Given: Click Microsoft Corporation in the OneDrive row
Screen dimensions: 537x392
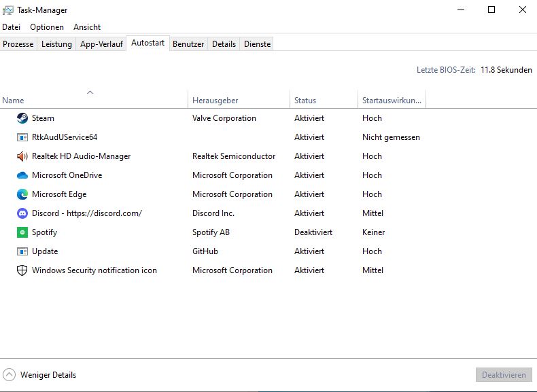Looking at the screenshot, I should [232, 175].
